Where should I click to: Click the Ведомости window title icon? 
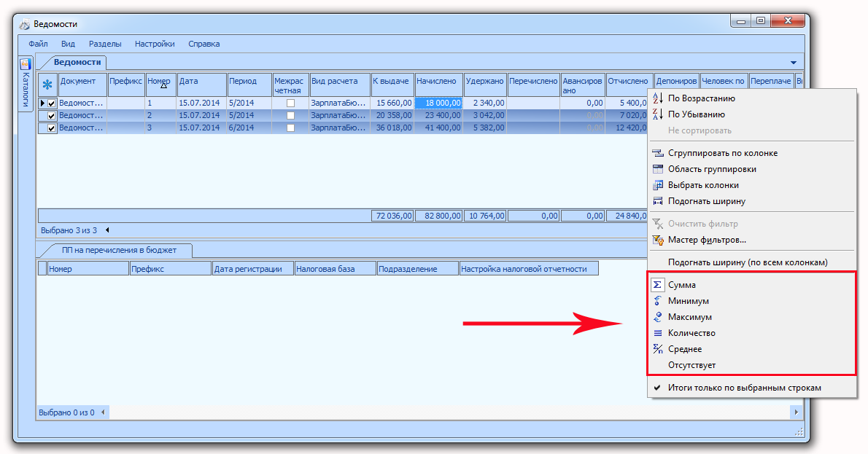tap(24, 24)
